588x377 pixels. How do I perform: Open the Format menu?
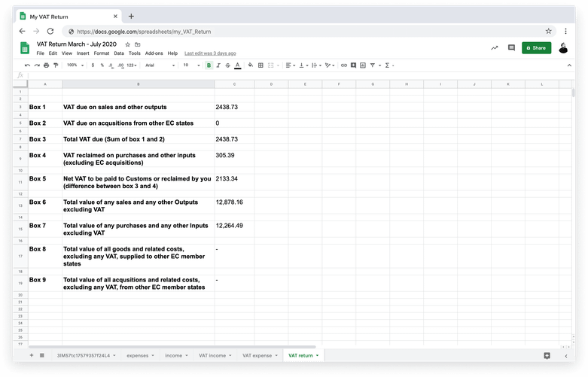pyautogui.click(x=101, y=53)
